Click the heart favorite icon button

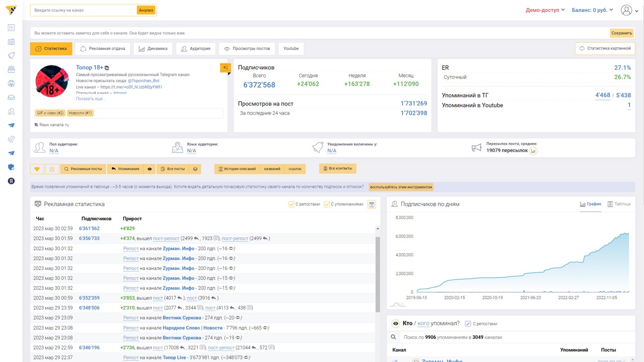click(37, 169)
